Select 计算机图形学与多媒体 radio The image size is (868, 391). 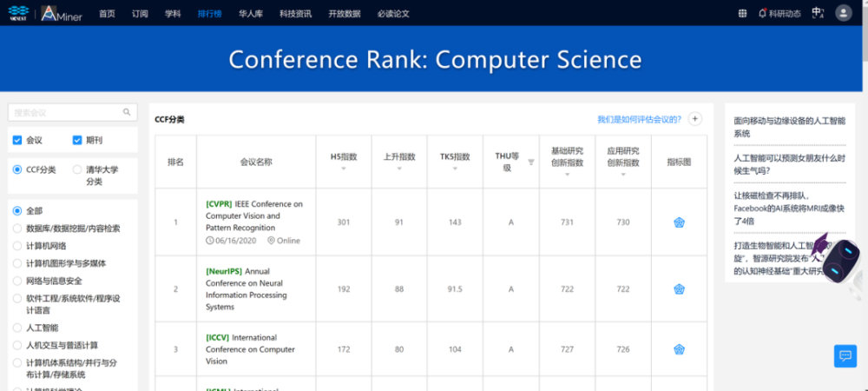point(17,263)
